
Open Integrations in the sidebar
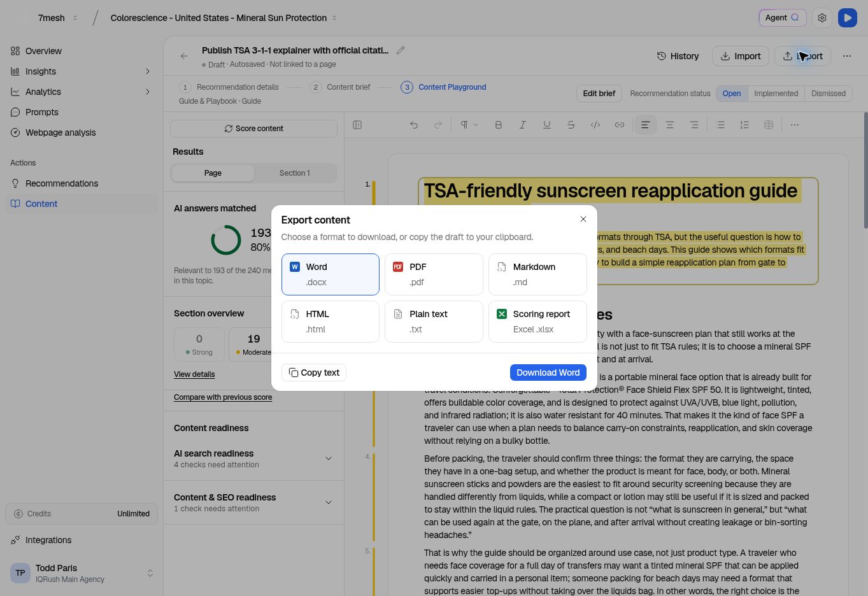(x=81, y=540)
